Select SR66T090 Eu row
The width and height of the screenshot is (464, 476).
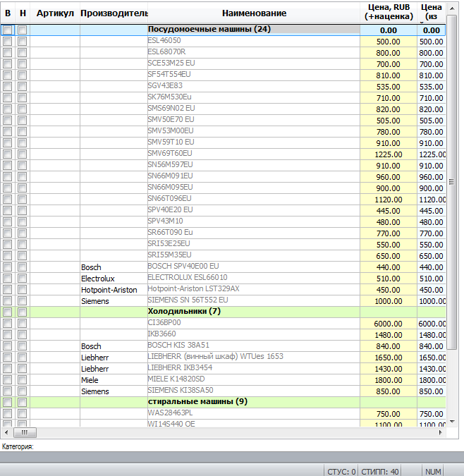[223, 233]
